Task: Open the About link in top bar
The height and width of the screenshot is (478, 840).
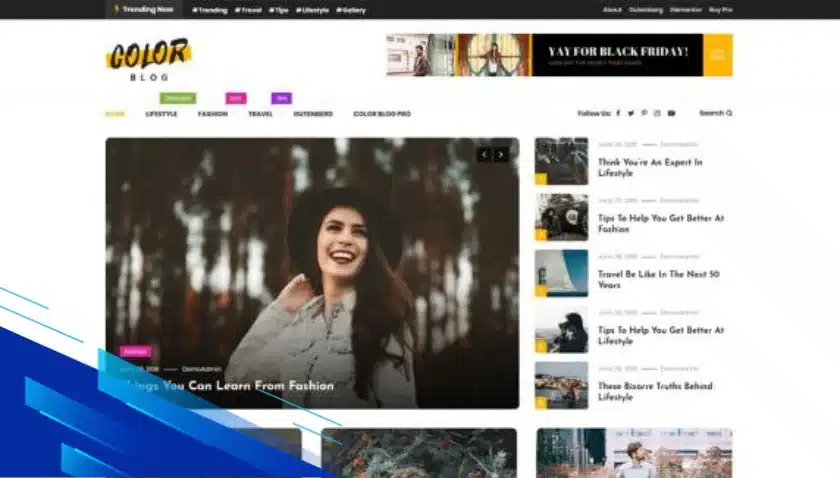Action: [612, 10]
